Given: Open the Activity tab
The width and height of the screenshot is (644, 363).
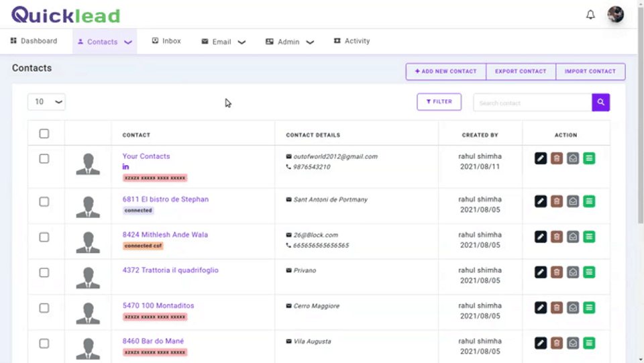Looking at the screenshot, I should click(x=352, y=41).
